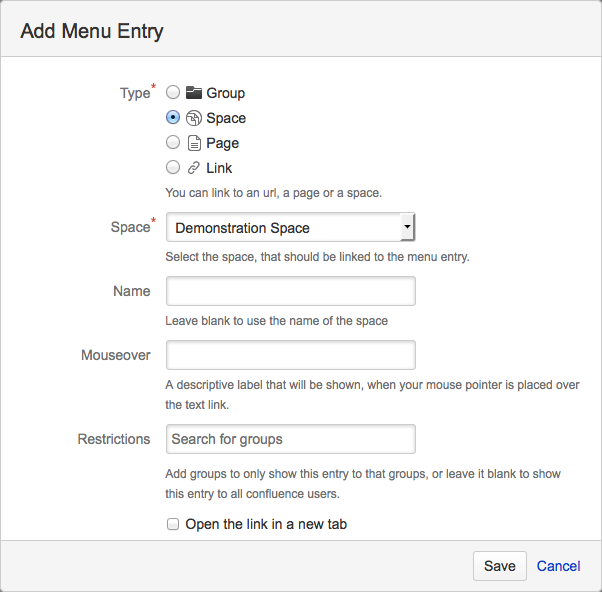Open the Demonstration Space dropdown
602x592 pixels.
pyautogui.click(x=283, y=228)
